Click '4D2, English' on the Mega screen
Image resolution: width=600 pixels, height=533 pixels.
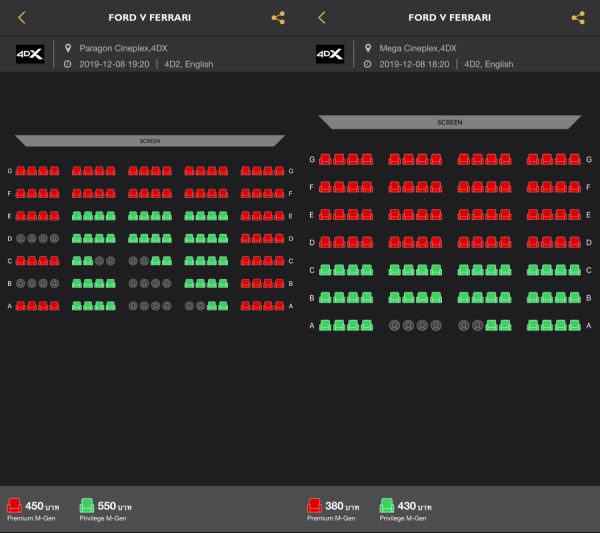(489, 64)
